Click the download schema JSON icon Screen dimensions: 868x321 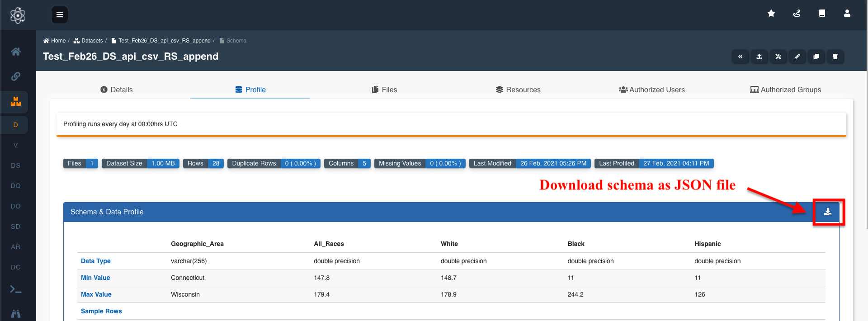click(x=827, y=212)
